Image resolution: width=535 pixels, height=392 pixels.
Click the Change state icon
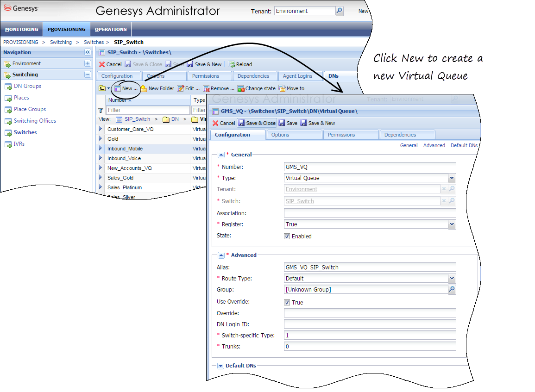click(241, 88)
